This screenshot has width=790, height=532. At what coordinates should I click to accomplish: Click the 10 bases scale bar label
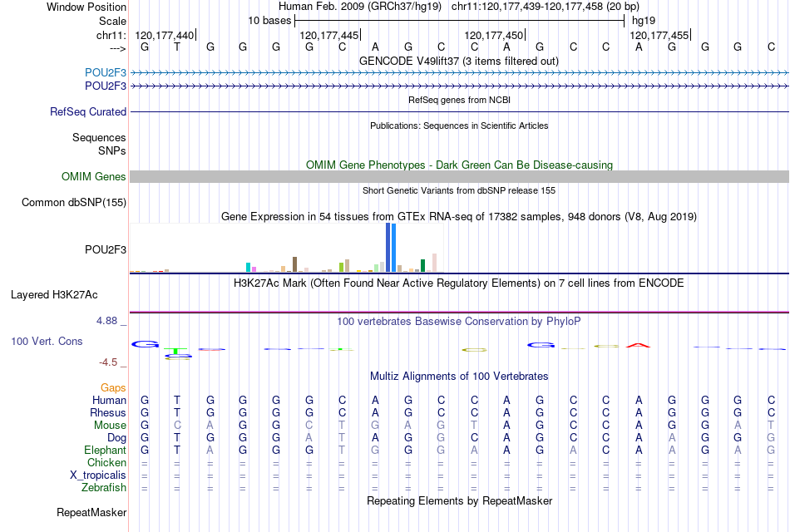269,21
